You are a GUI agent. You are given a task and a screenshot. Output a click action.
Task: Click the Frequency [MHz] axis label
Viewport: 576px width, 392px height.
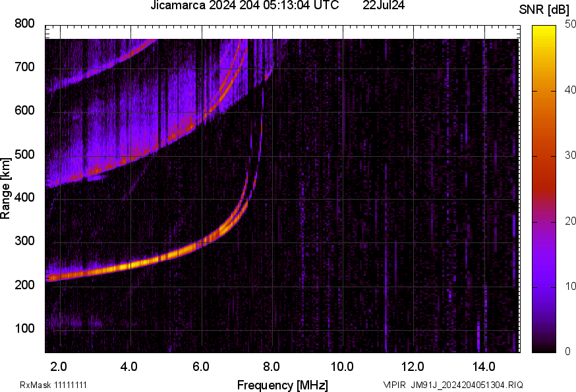coord(282,385)
